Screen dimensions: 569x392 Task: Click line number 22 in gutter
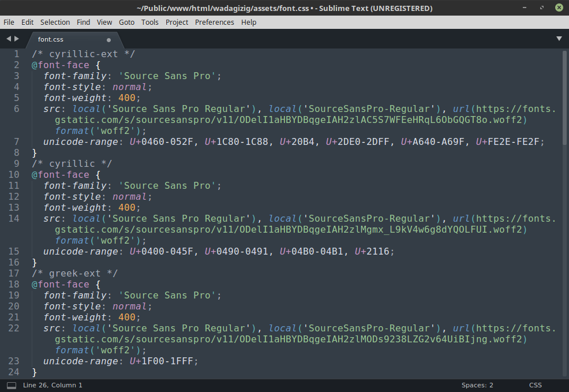[14, 328]
